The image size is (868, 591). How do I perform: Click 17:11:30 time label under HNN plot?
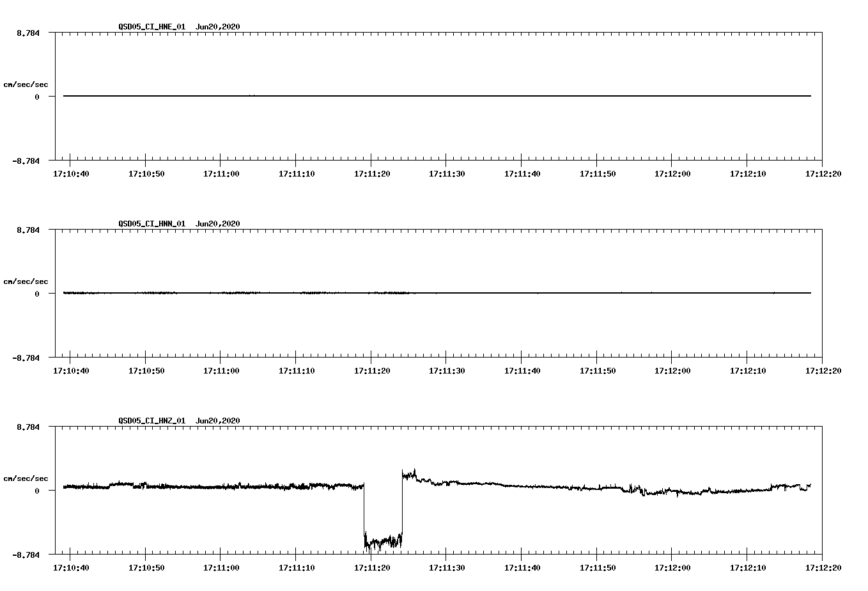[447, 370]
